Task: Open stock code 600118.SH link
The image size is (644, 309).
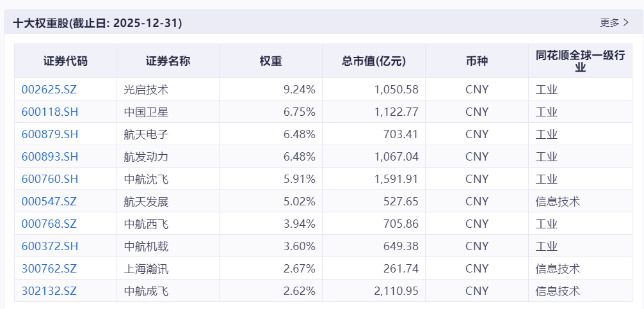Action: 49,112
